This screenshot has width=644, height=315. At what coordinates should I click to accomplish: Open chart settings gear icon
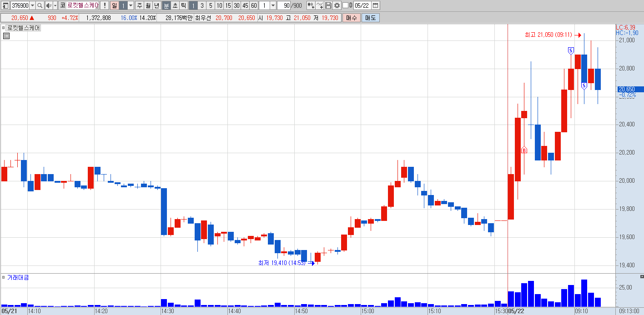337,5
